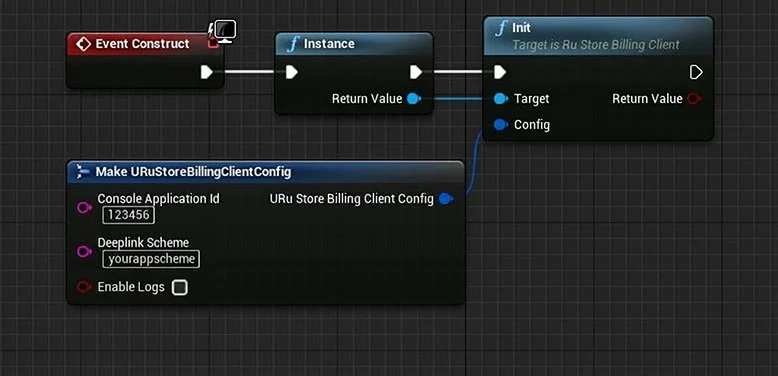Click the Instance node input execution pin

point(291,72)
